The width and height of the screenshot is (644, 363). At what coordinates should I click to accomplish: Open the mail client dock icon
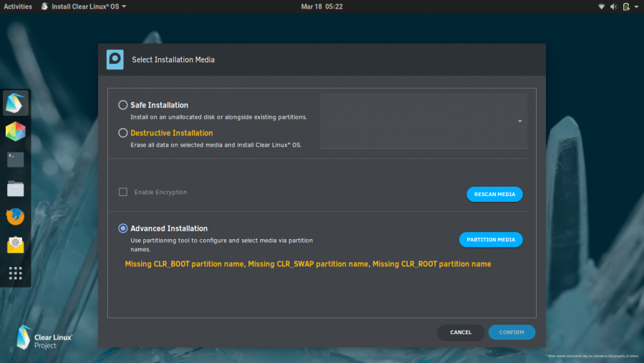[x=16, y=245]
